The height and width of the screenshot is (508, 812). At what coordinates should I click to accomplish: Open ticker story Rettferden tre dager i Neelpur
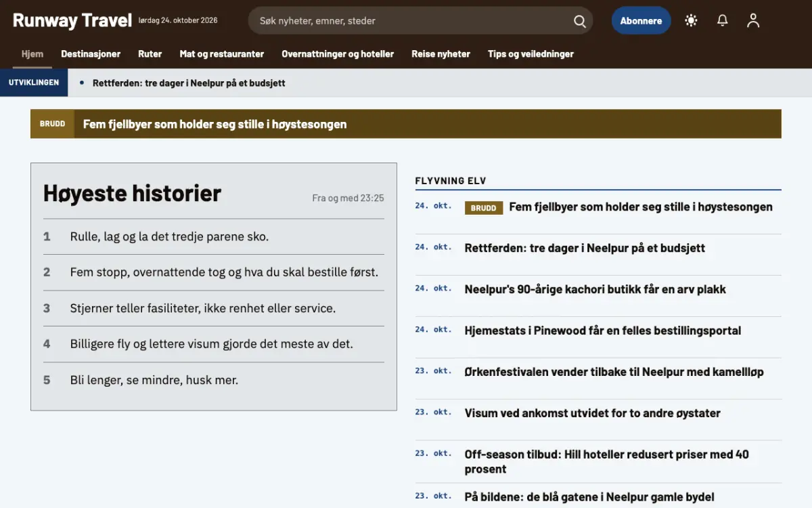pos(189,83)
